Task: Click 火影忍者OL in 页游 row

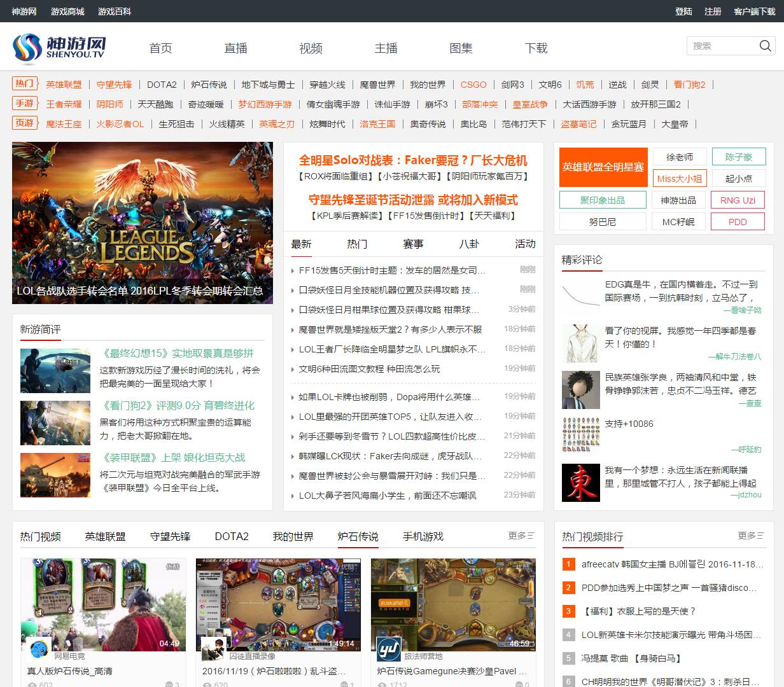Action: 120,124
